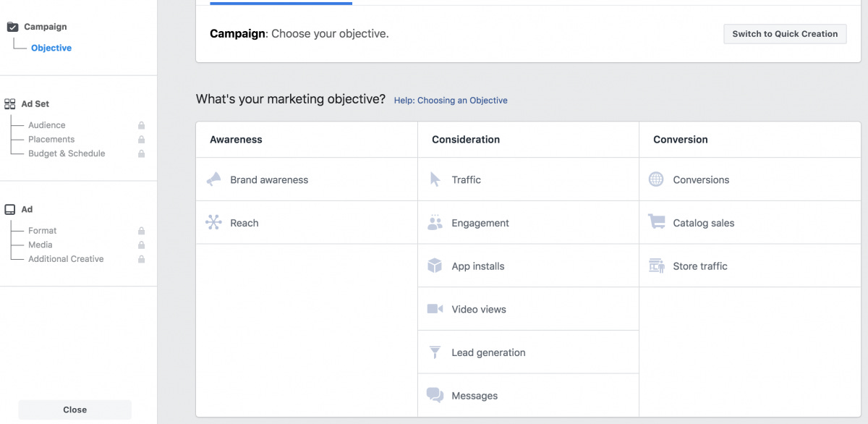Choose the Engagement people icon
This screenshot has height=424, width=868.
pos(435,223)
